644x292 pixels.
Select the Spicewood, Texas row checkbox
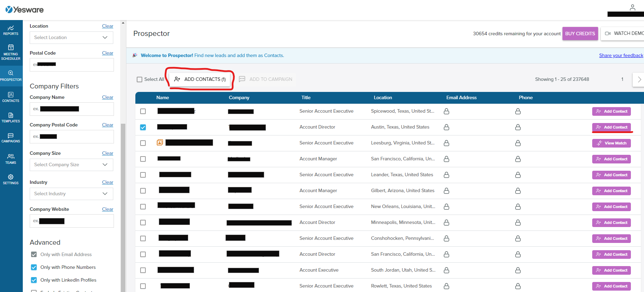(x=143, y=111)
